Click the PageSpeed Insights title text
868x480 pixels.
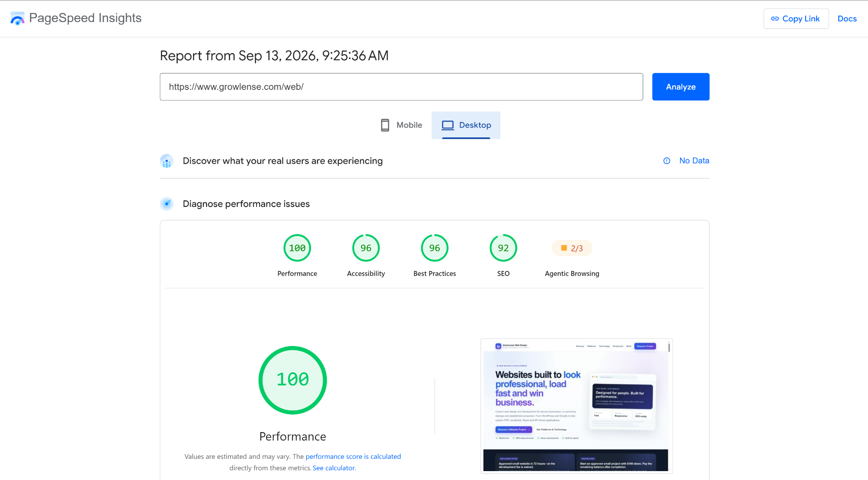(x=85, y=18)
